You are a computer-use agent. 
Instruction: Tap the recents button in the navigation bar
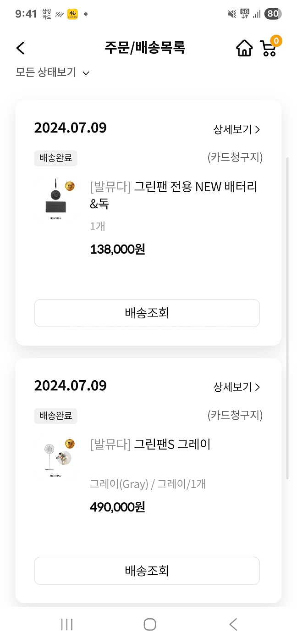pyautogui.click(x=67, y=624)
